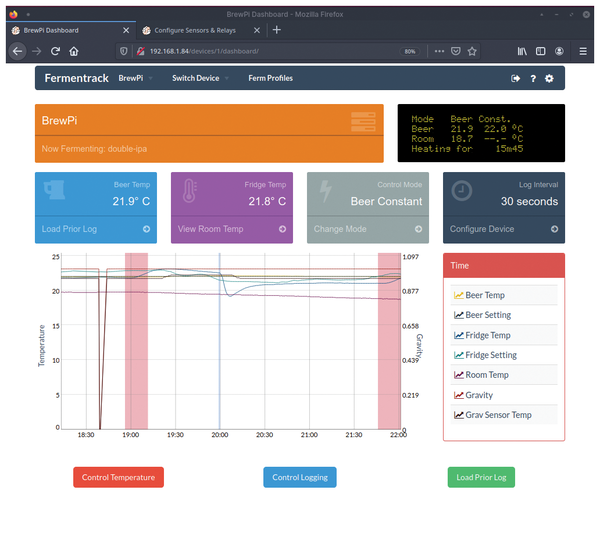Click the thermometer icon in Fridge Temp card

point(189,191)
